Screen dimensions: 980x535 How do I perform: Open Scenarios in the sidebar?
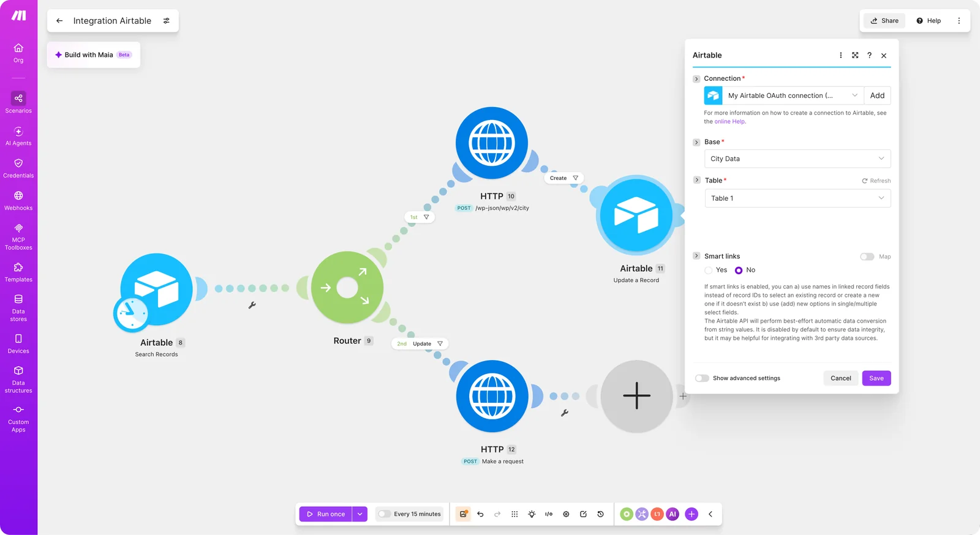[18, 103]
